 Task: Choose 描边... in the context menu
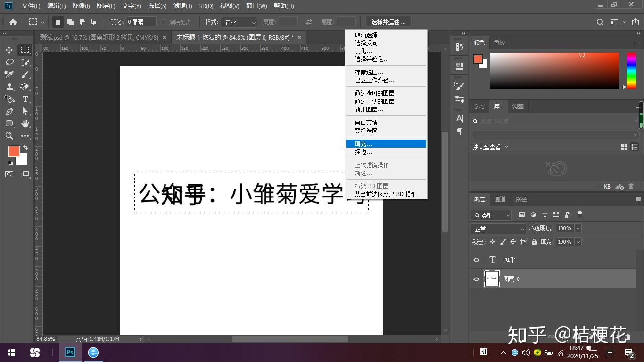click(x=386, y=152)
